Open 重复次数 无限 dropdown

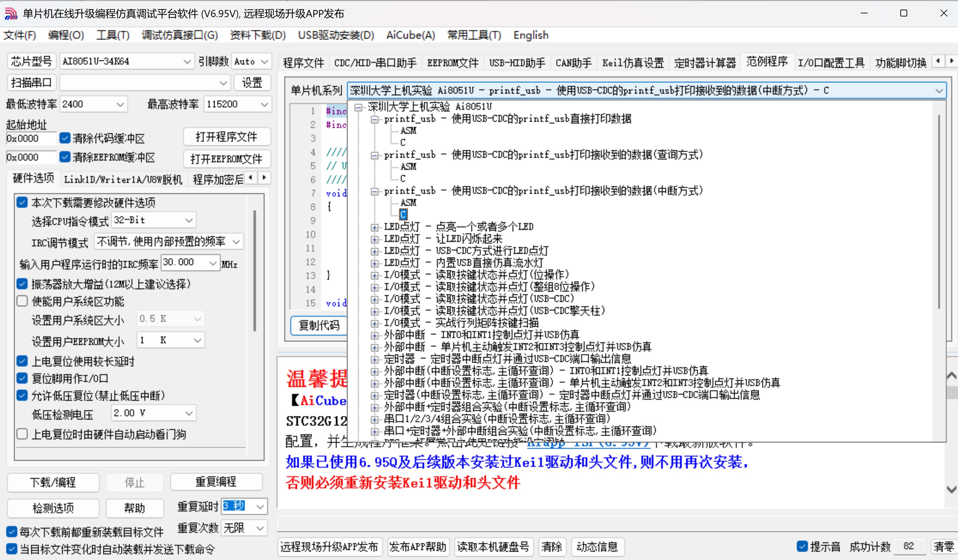coord(244,528)
